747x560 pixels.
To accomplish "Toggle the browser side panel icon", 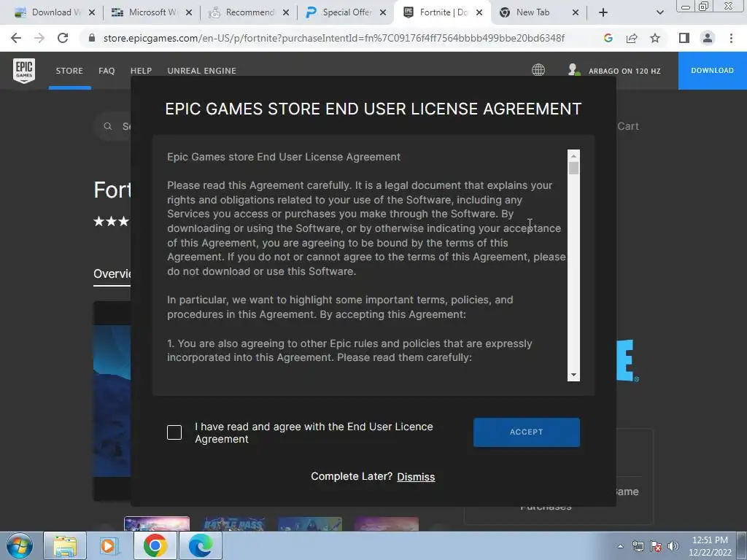I will click(x=684, y=38).
